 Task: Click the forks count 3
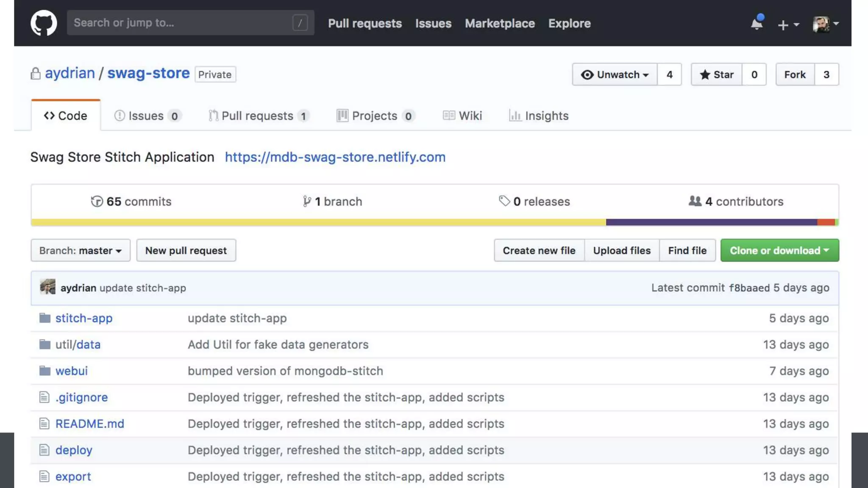coord(826,75)
